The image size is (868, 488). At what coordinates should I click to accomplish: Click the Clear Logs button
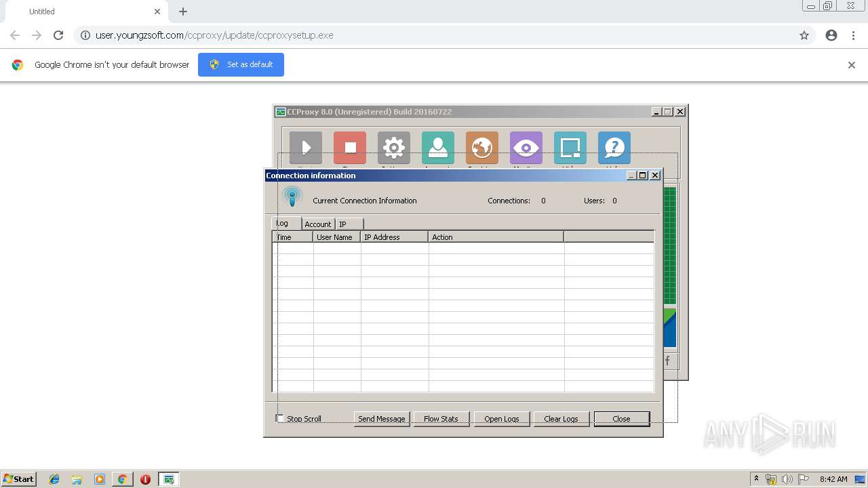tap(561, 419)
